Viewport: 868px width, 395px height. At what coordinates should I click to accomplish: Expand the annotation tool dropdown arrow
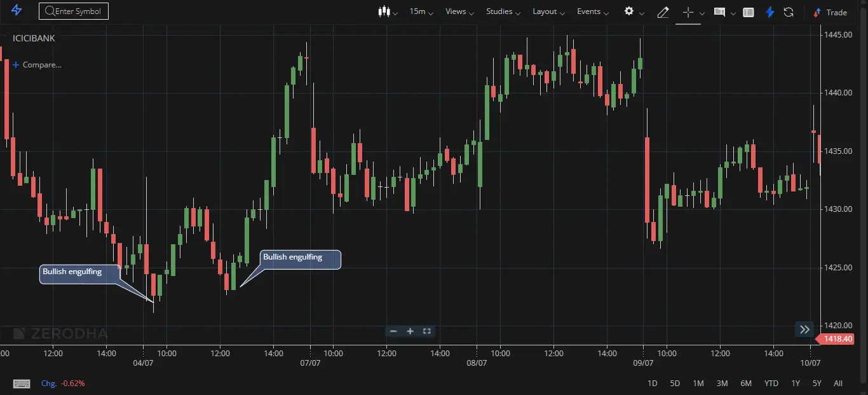click(733, 13)
